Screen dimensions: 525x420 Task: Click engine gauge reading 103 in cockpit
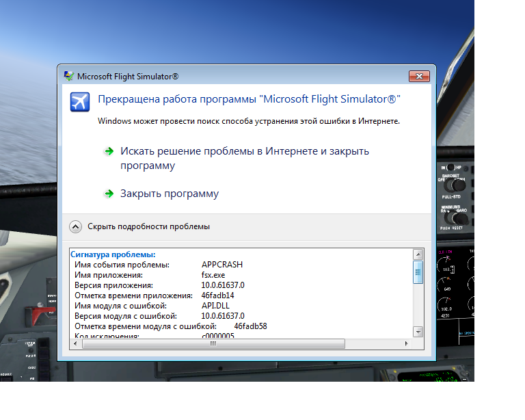[446, 266]
